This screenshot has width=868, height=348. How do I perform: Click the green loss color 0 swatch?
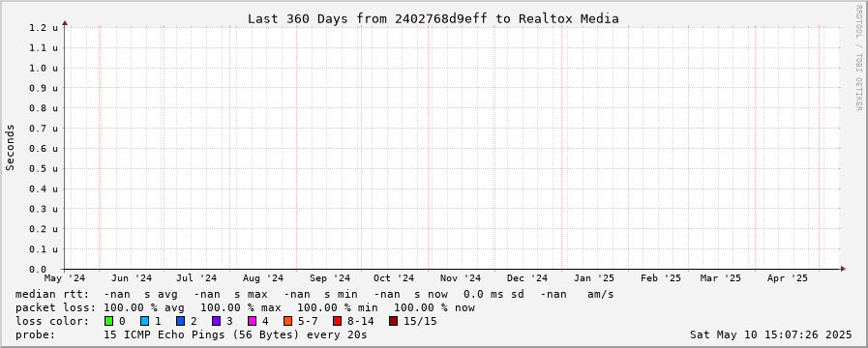point(108,321)
